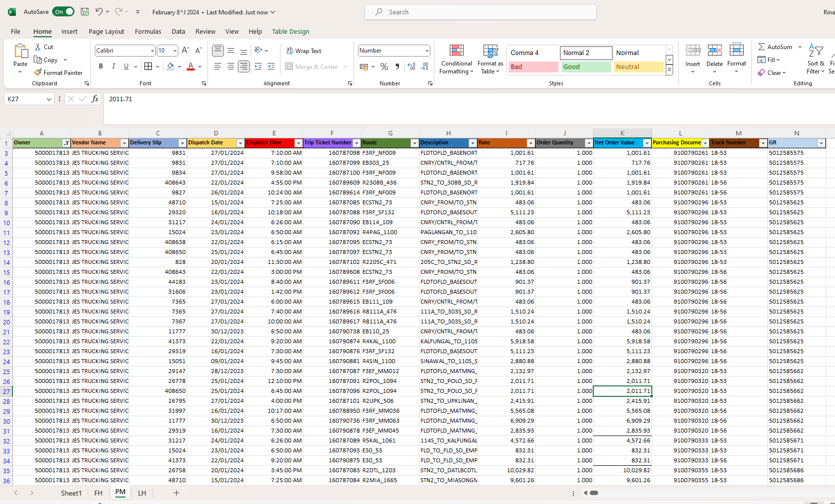Viewport: 835px width, 504px height.
Task: Click the AutoSum icon
Action: (762, 47)
